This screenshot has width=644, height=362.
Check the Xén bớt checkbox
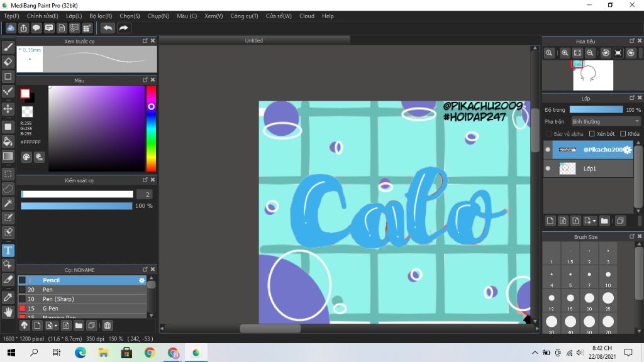click(592, 134)
